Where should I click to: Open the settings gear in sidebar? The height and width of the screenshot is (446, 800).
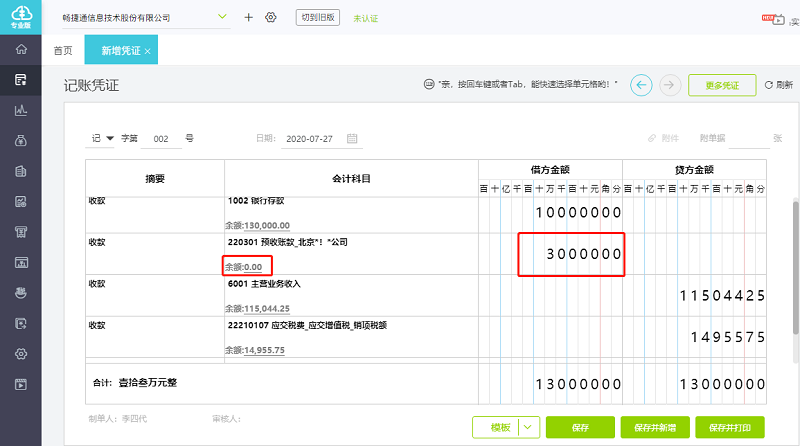(x=21, y=354)
